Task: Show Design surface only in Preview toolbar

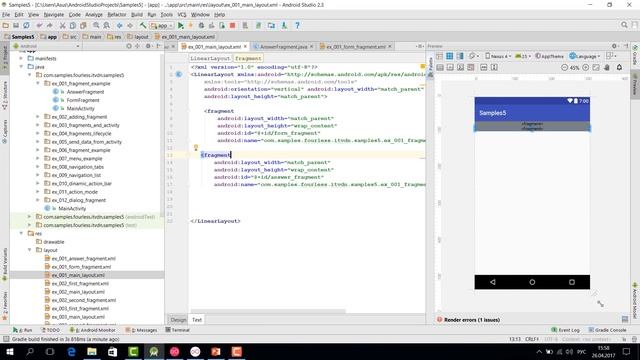Action: pyautogui.click(x=439, y=56)
